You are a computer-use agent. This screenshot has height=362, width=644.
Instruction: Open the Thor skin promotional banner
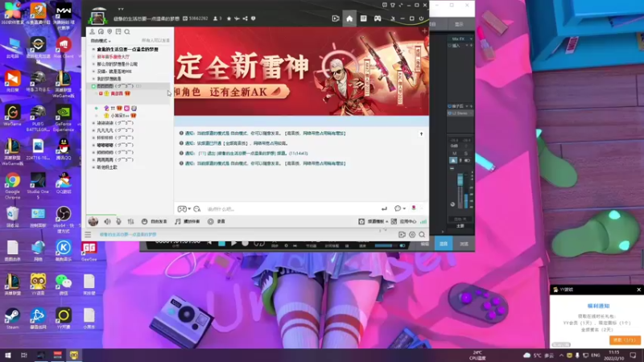click(x=301, y=72)
